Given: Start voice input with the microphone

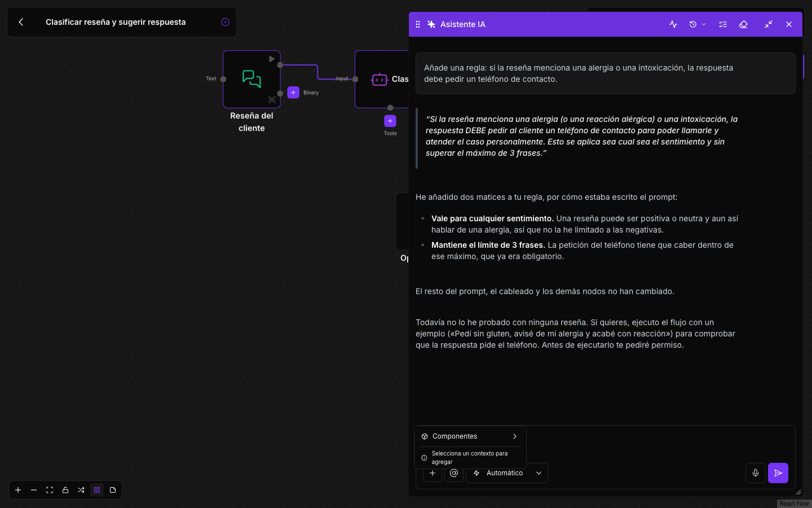Looking at the screenshot, I should pos(756,473).
